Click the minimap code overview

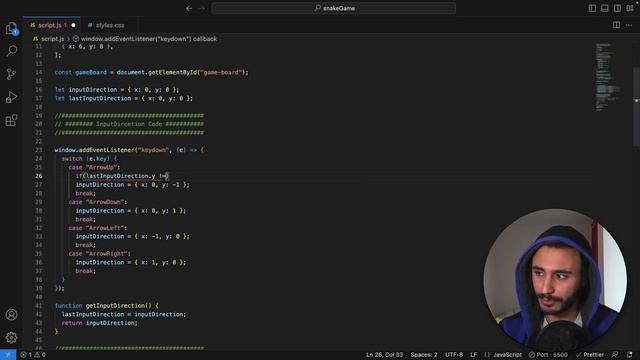click(x=608, y=78)
